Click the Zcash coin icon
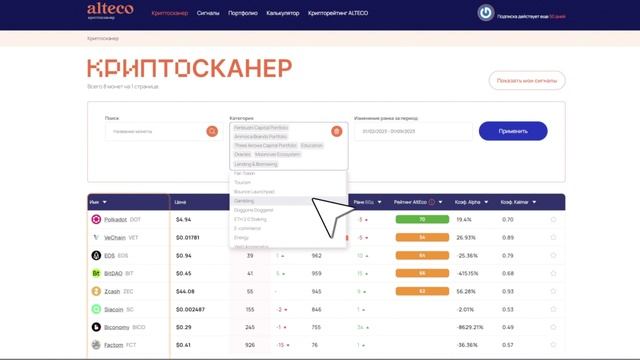The width and height of the screenshot is (640, 360). point(96,291)
